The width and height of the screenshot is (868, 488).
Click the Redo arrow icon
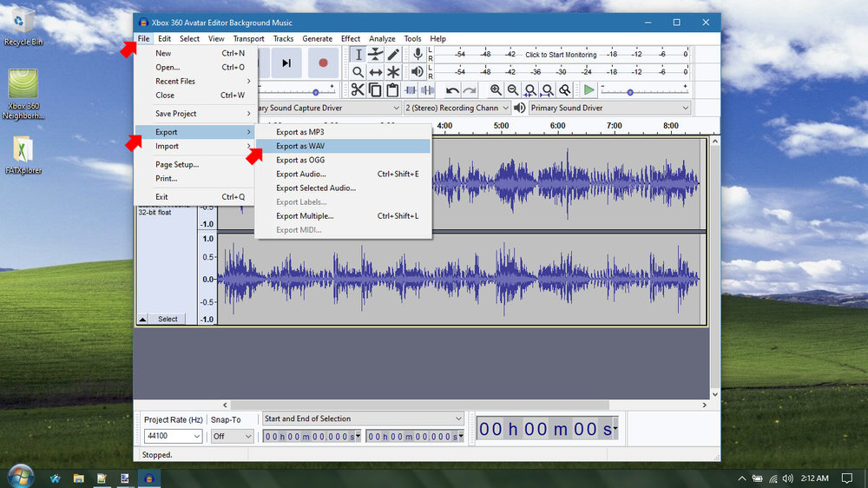pyautogui.click(x=470, y=89)
